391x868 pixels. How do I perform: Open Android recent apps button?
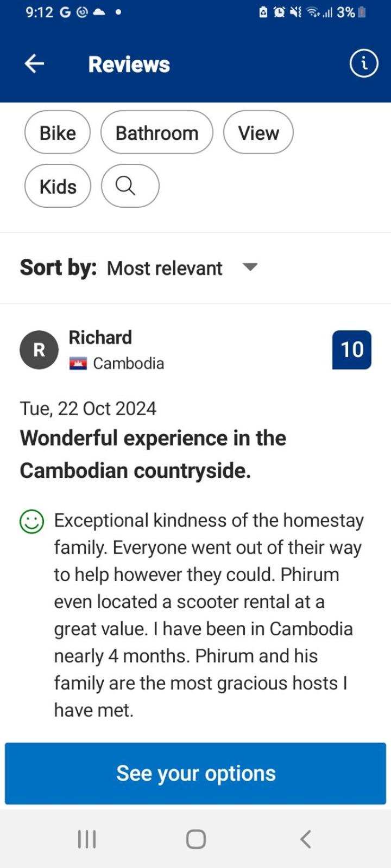87,839
